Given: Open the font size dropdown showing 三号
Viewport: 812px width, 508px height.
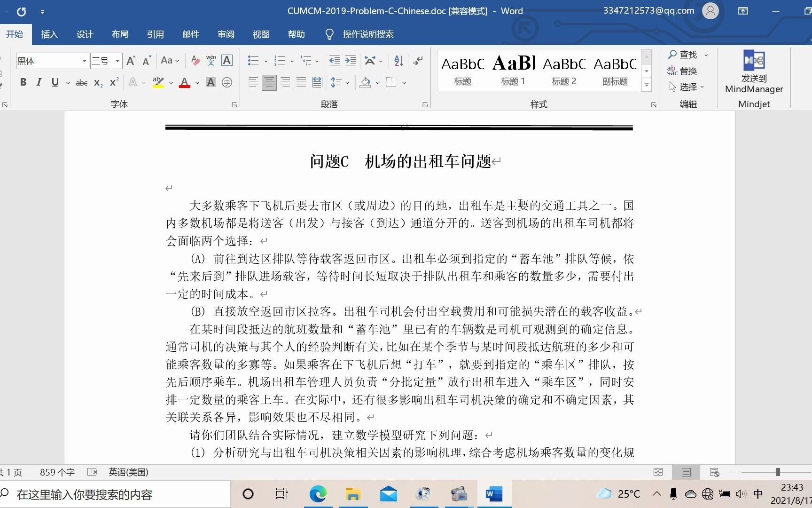Looking at the screenshot, I should (x=117, y=61).
